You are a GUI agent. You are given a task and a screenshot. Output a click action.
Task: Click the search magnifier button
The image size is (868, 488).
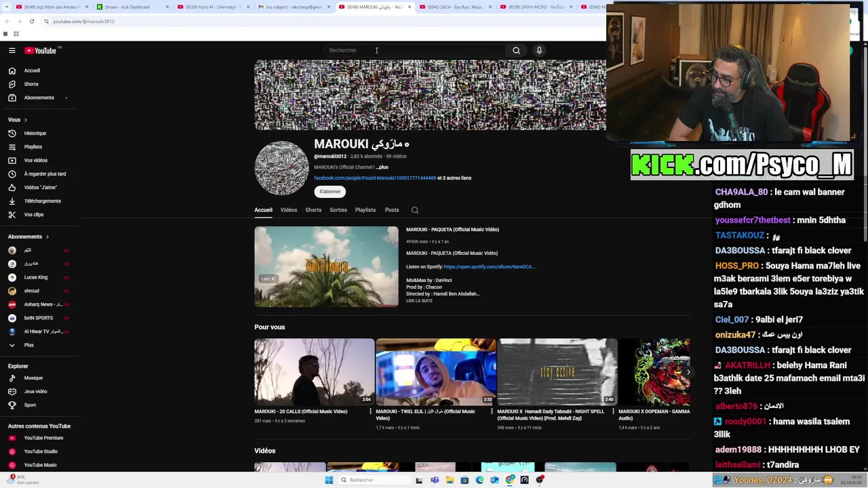(516, 50)
